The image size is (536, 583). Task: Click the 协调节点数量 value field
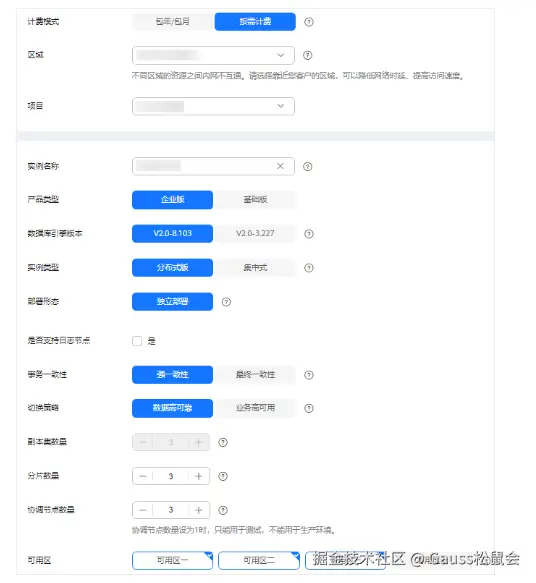(171, 510)
